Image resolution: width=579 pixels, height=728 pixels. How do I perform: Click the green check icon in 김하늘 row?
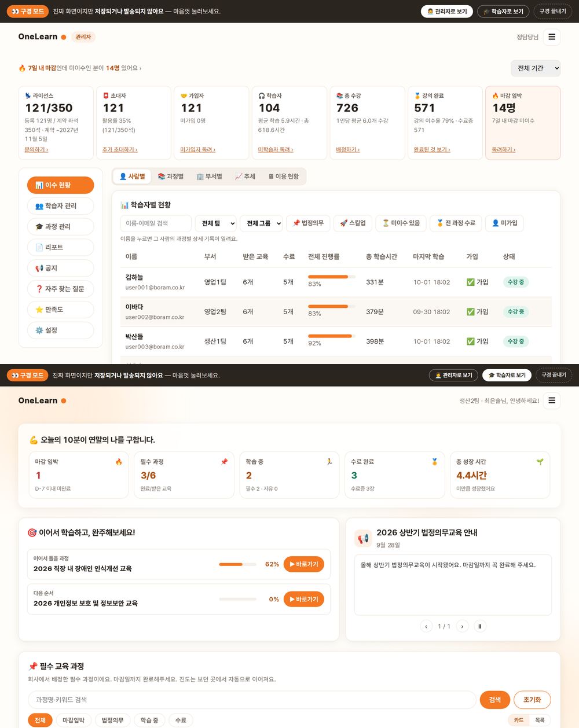click(471, 282)
